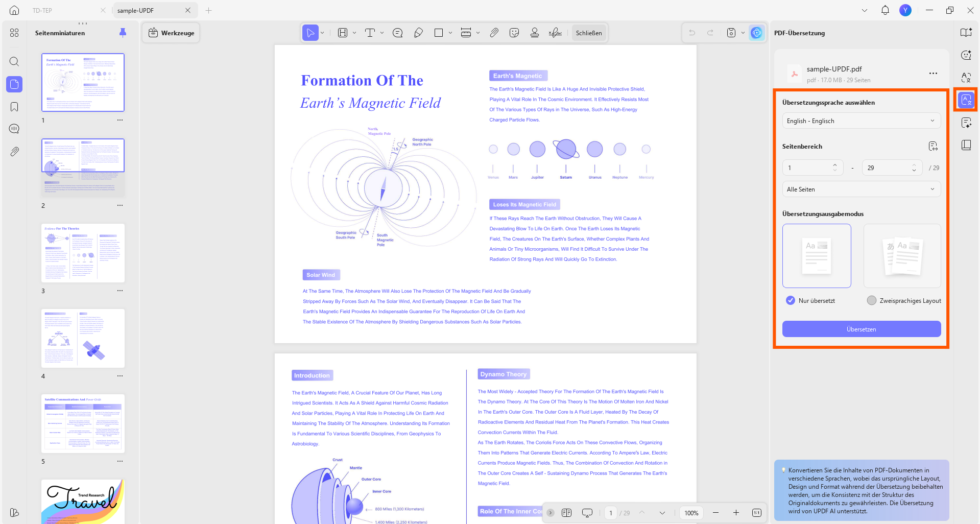Viewport: 980px width, 524px height.
Task: Expand shape tool options arrow
Action: (x=450, y=33)
